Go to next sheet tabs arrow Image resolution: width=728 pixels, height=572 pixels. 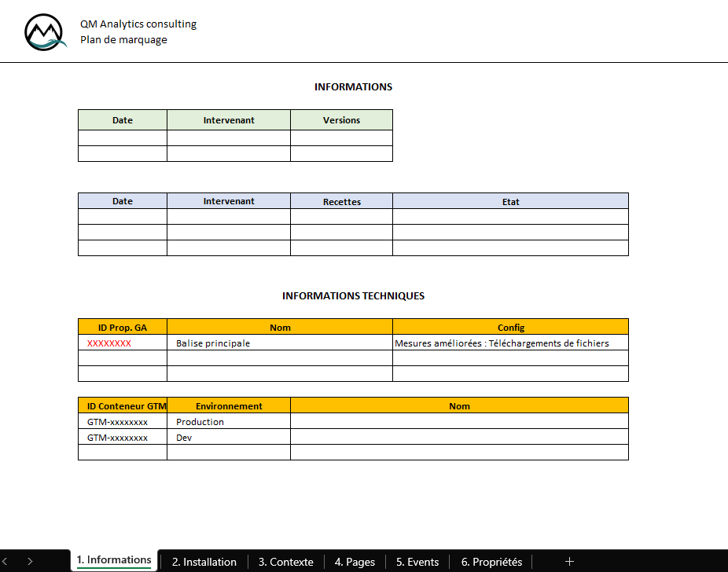click(30, 561)
